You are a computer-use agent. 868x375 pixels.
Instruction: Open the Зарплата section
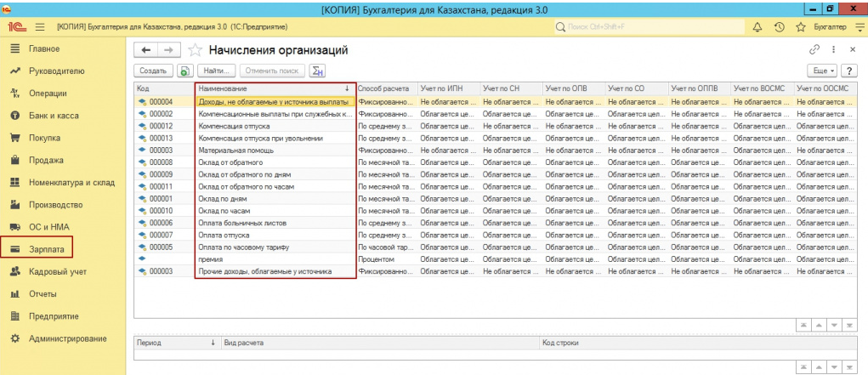pyautogui.click(x=47, y=248)
